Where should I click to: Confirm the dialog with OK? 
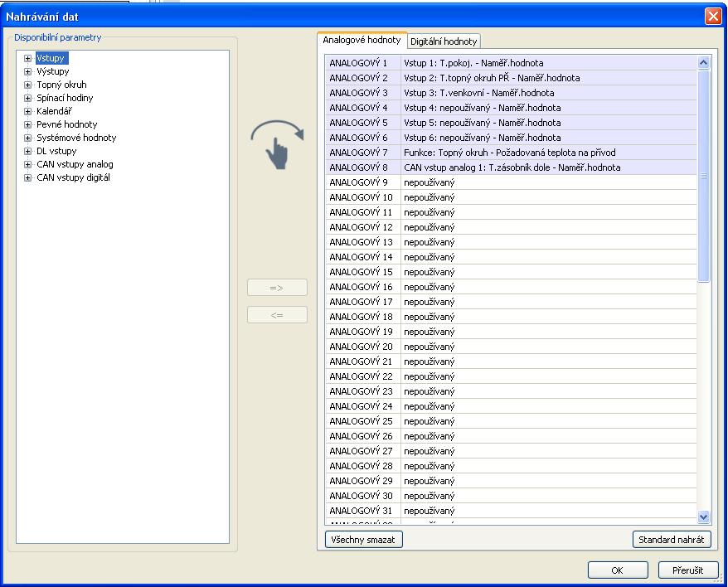pos(618,570)
